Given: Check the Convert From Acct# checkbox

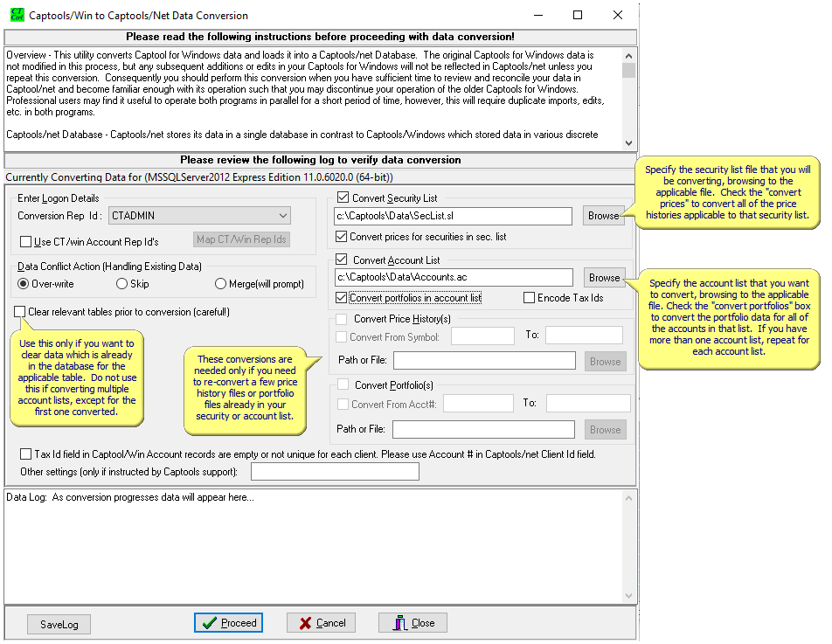Looking at the screenshot, I should pos(343,405).
